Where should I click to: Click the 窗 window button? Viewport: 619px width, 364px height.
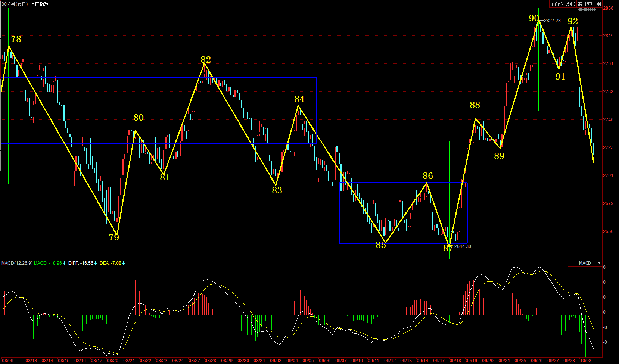(x=580, y=4)
